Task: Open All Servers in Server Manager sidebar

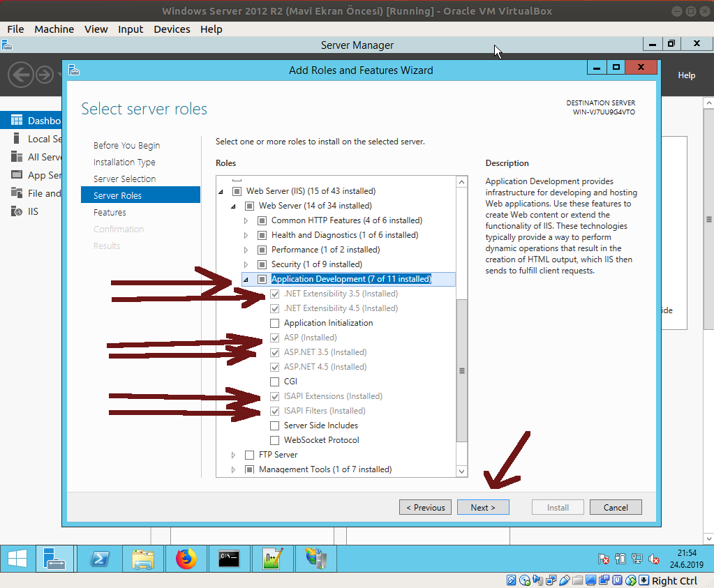Action: click(x=31, y=157)
